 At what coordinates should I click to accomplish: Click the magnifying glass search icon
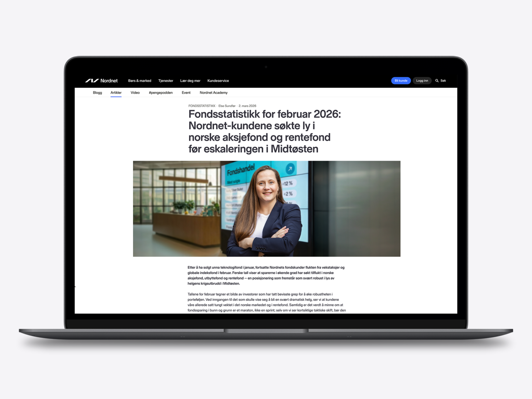[x=437, y=81]
